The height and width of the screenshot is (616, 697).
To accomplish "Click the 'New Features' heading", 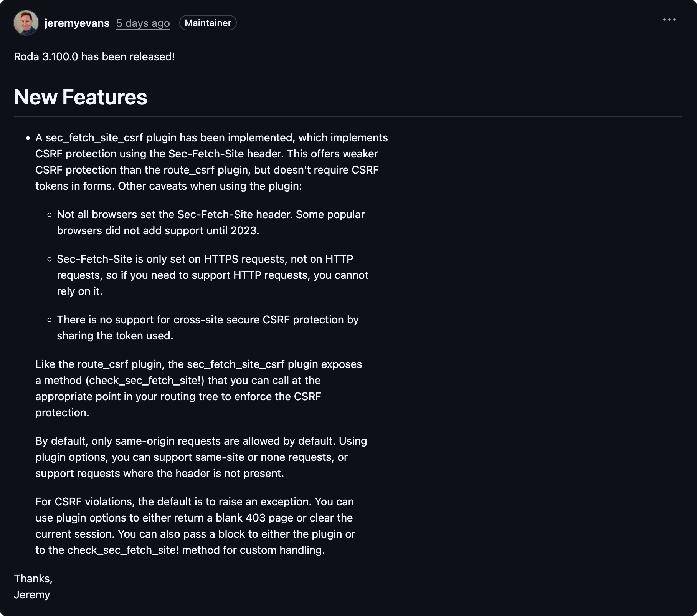I will (81, 97).
